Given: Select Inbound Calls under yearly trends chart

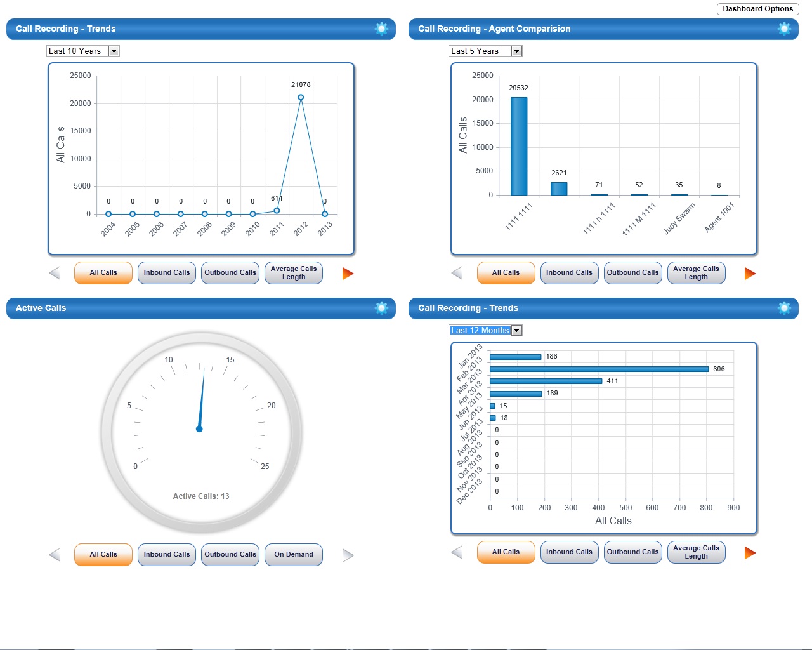Looking at the screenshot, I should (167, 273).
